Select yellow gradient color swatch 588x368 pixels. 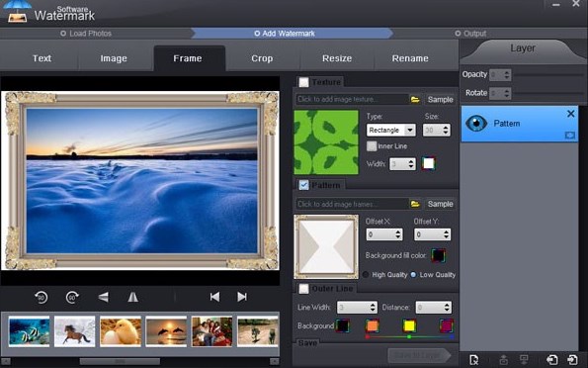click(409, 325)
